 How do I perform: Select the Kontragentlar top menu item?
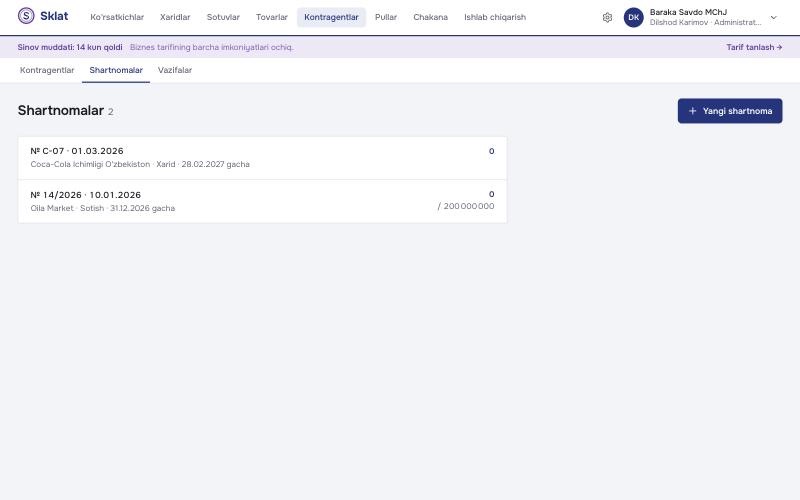[x=331, y=17]
